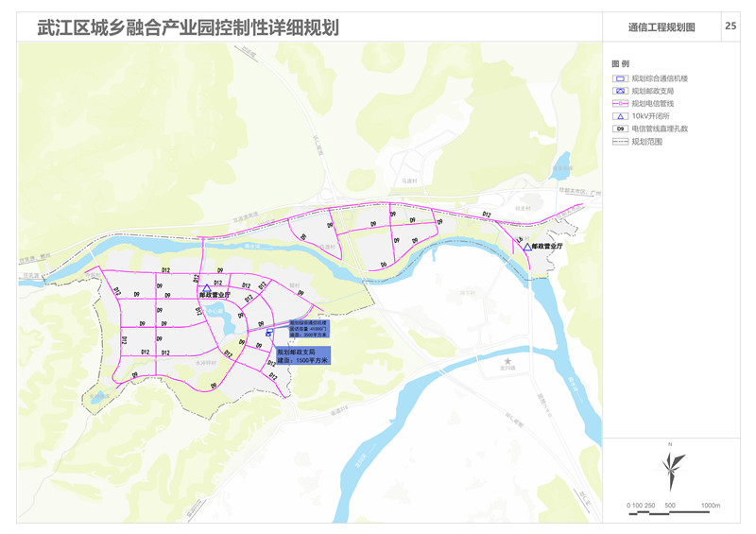
Task: Click the 规划邮政支局 legend symbol
Action: 620,91
